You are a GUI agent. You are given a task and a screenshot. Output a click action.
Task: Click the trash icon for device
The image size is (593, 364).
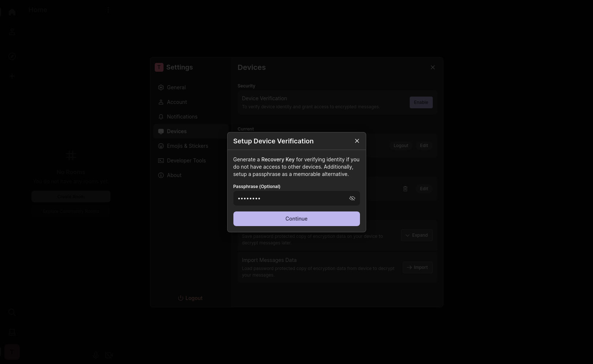[405, 189]
